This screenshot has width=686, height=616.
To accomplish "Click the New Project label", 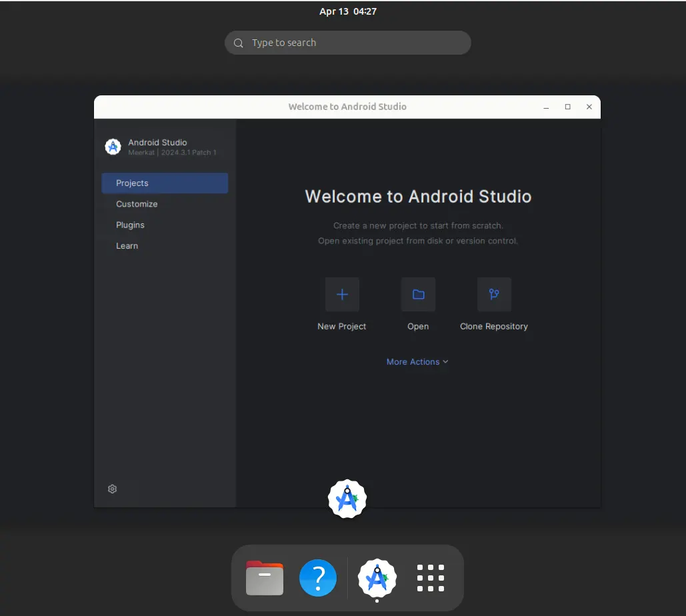I will pos(342,327).
